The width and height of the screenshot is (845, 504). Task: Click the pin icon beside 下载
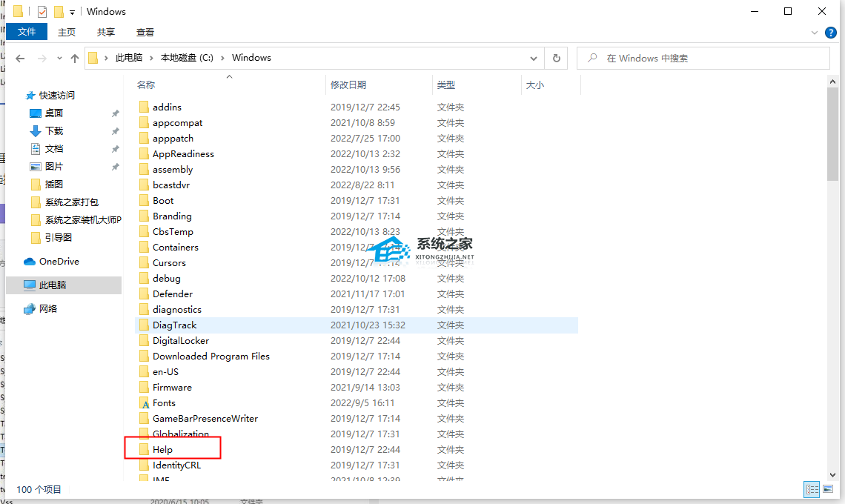coord(115,131)
